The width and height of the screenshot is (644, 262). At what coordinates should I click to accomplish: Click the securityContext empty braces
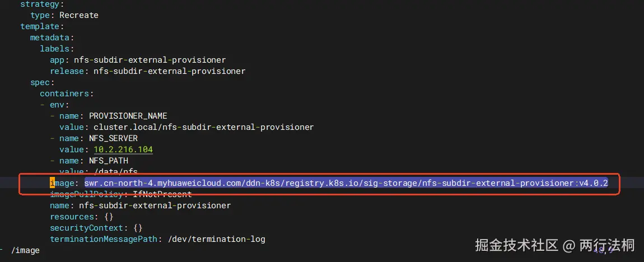click(x=138, y=227)
